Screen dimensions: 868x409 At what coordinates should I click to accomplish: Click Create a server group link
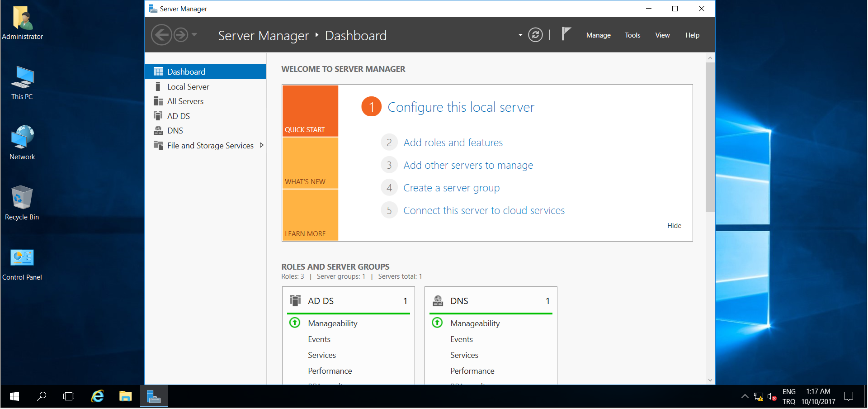[x=451, y=188]
